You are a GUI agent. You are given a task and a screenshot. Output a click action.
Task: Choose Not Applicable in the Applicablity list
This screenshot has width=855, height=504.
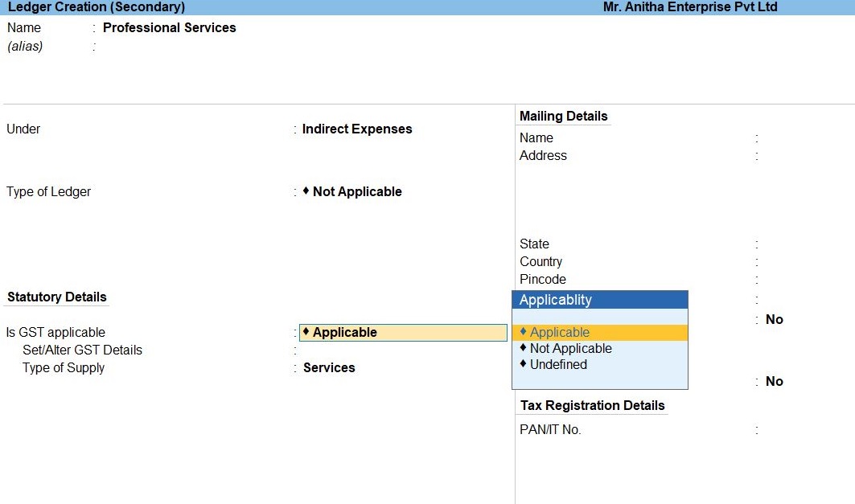click(570, 349)
